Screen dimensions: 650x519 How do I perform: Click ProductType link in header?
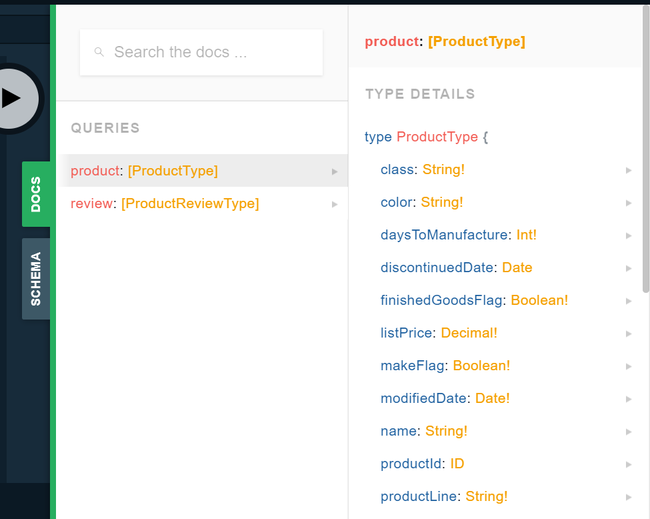(476, 41)
